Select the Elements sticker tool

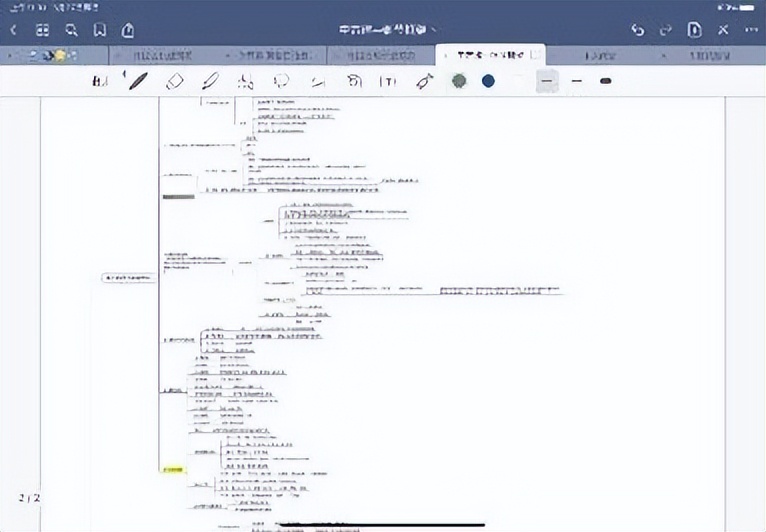[318, 82]
